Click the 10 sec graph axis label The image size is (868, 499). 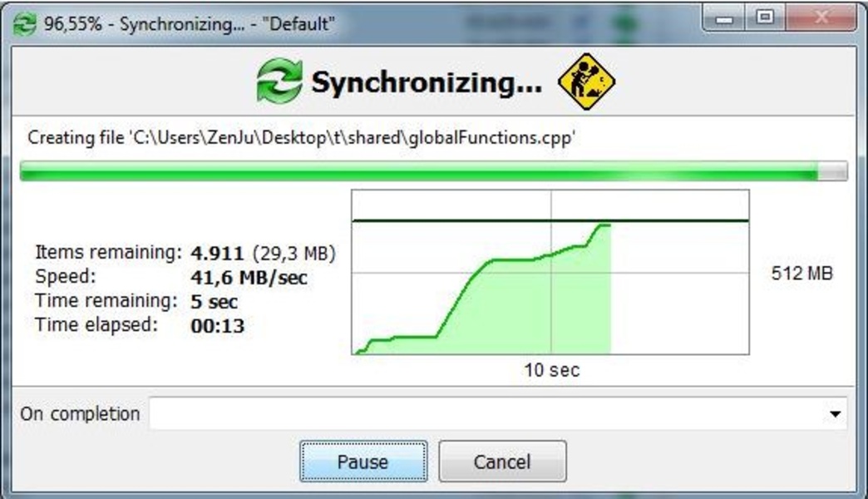pos(552,370)
